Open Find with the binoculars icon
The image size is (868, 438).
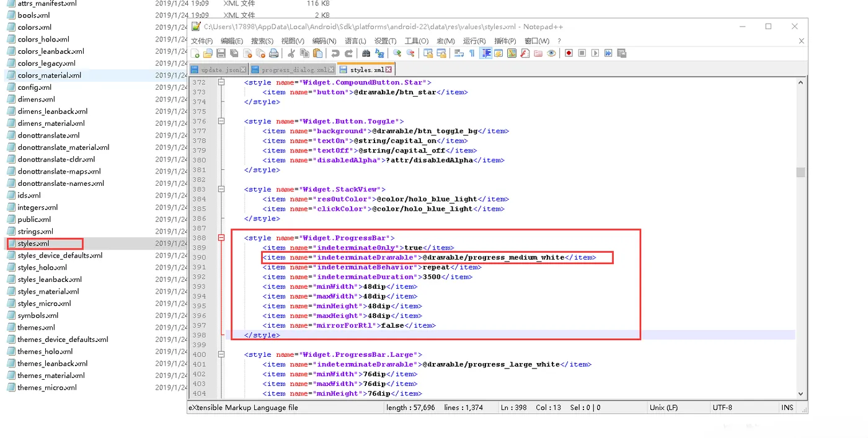[366, 53]
